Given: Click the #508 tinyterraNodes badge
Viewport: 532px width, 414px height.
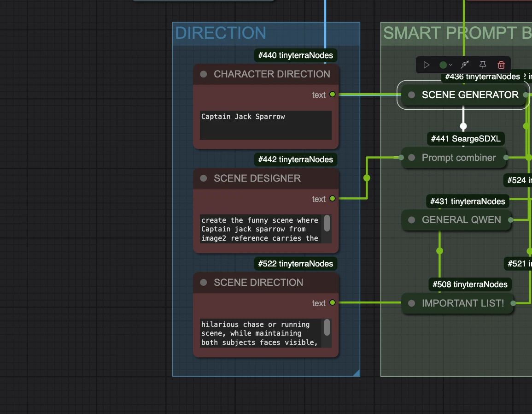Looking at the screenshot, I should (470, 284).
